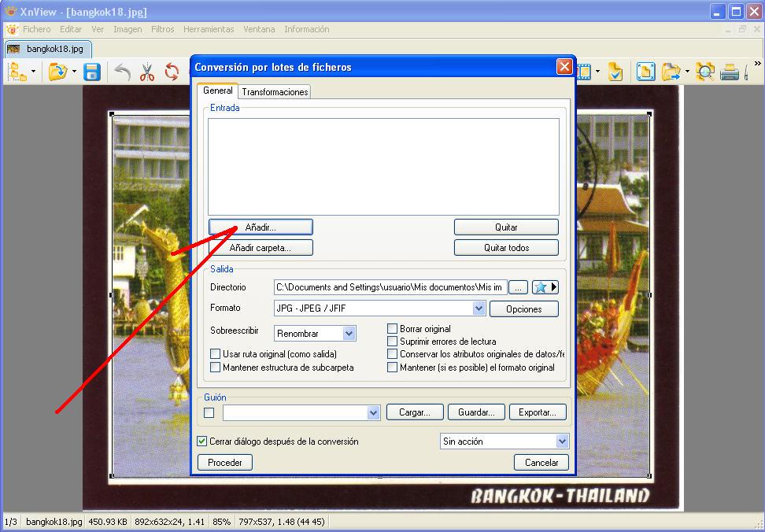
Task: Click the 85% zoom status bar entry
Action: pos(221,522)
